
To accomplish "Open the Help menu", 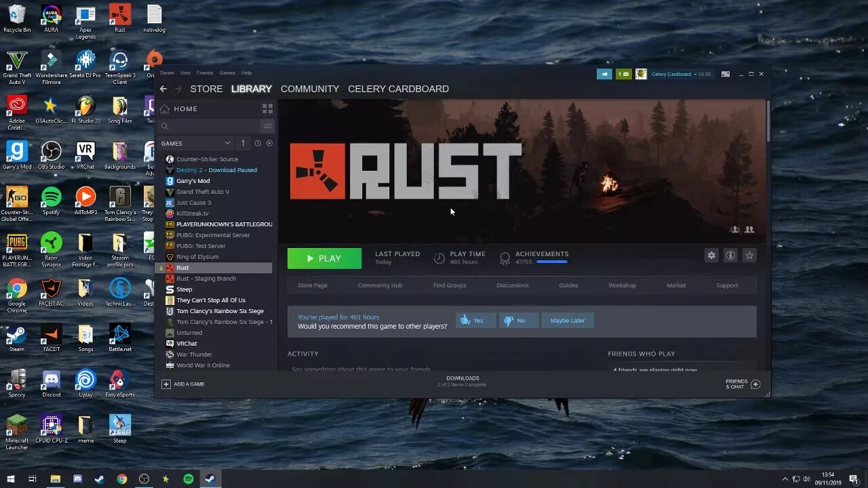I will 246,73.
